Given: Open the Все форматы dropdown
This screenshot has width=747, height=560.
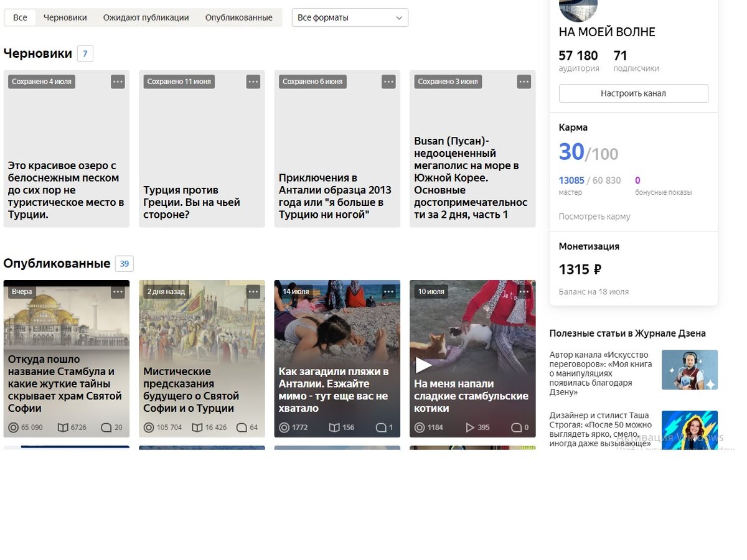Looking at the screenshot, I should [350, 17].
